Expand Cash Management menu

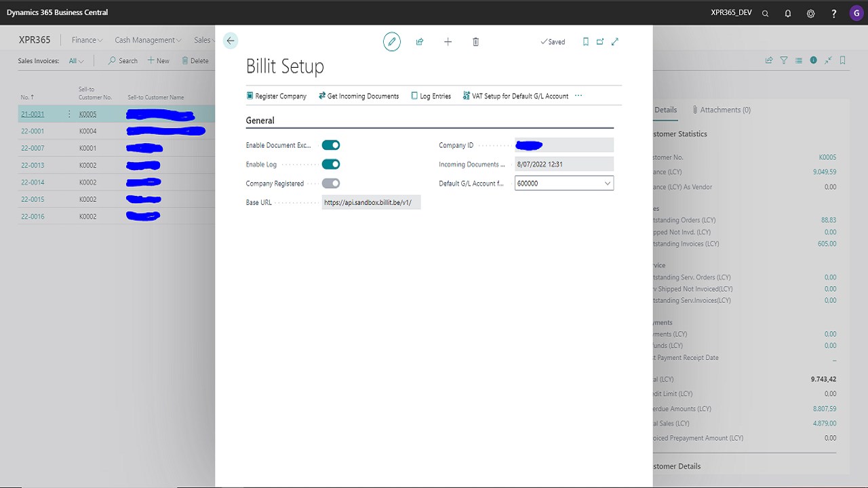point(149,40)
